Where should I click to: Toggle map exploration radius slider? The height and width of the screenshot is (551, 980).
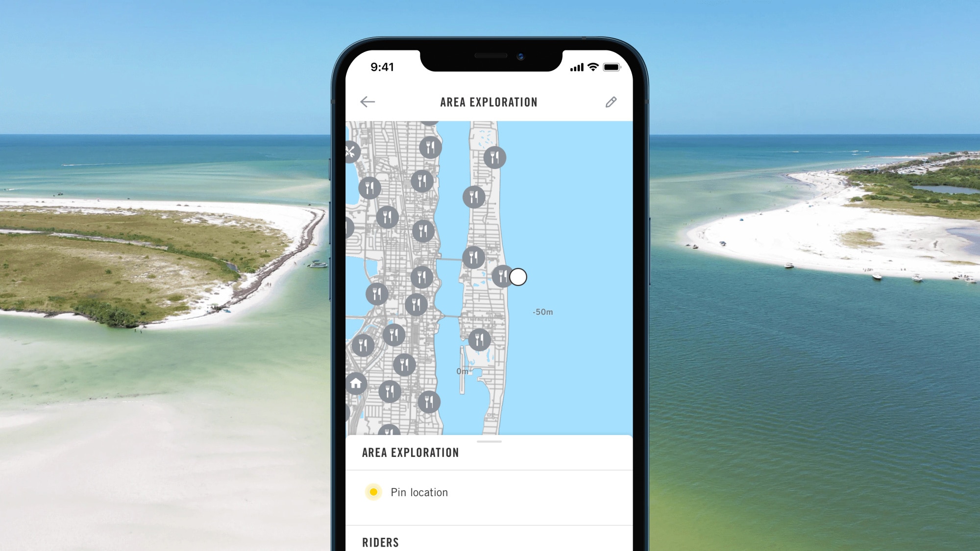(x=517, y=277)
